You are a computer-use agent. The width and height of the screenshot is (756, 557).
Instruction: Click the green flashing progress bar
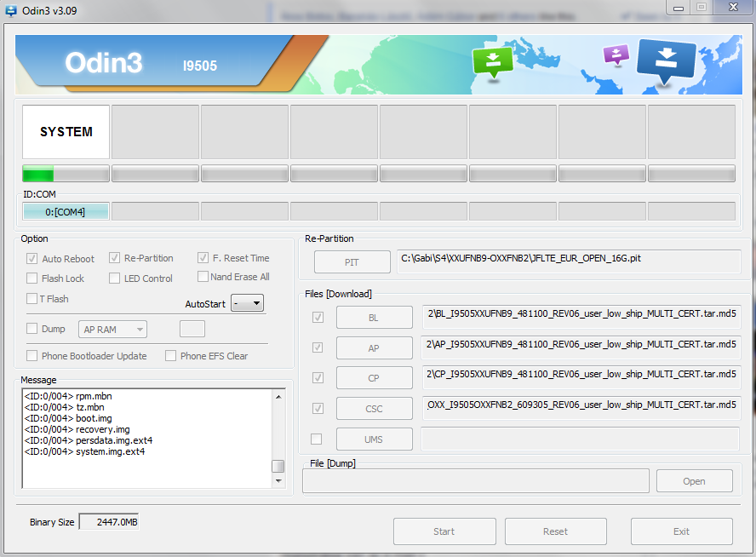click(66, 174)
